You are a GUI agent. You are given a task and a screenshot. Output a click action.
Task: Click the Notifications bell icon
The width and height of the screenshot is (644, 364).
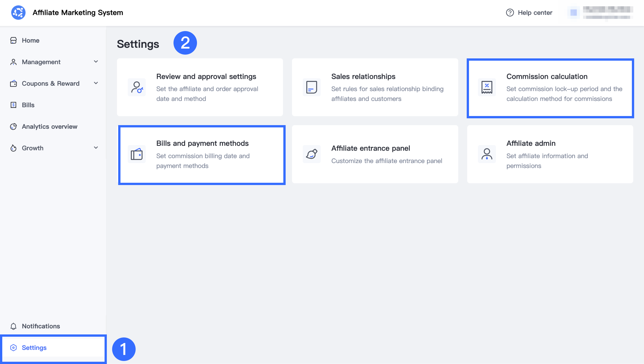point(13,326)
